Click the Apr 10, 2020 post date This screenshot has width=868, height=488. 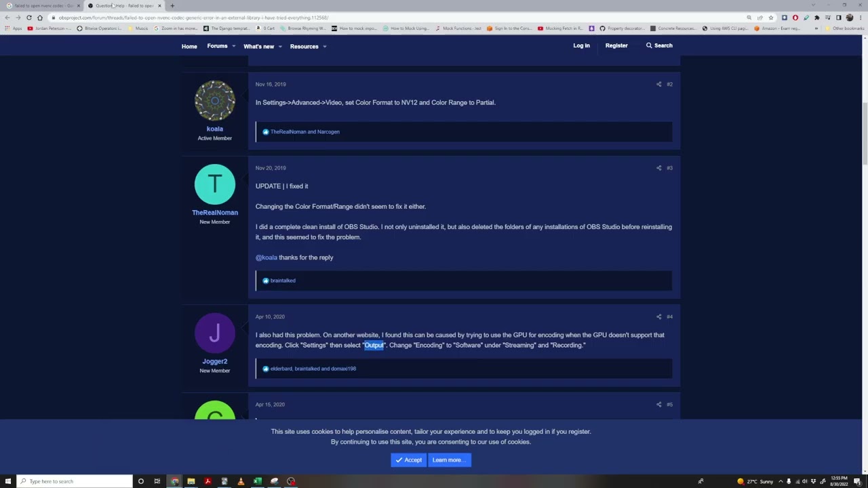(270, 317)
